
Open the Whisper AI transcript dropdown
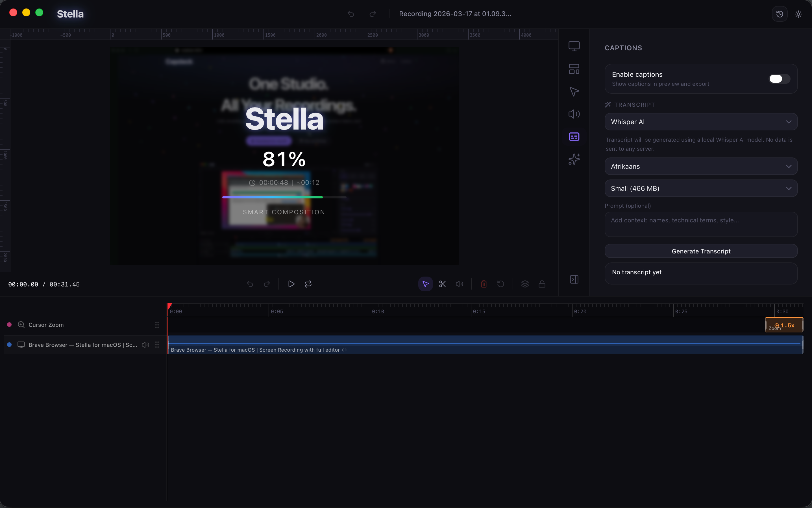click(701, 122)
